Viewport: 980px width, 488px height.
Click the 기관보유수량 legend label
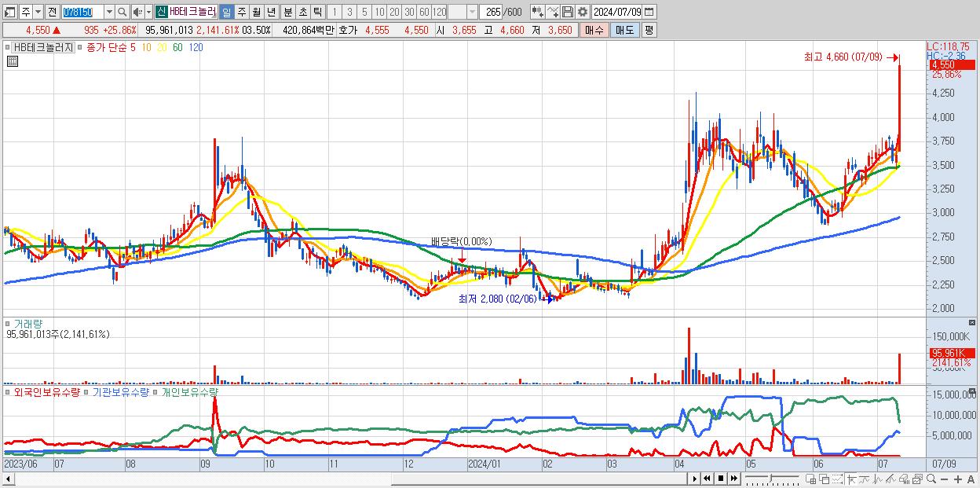(x=120, y=391)
